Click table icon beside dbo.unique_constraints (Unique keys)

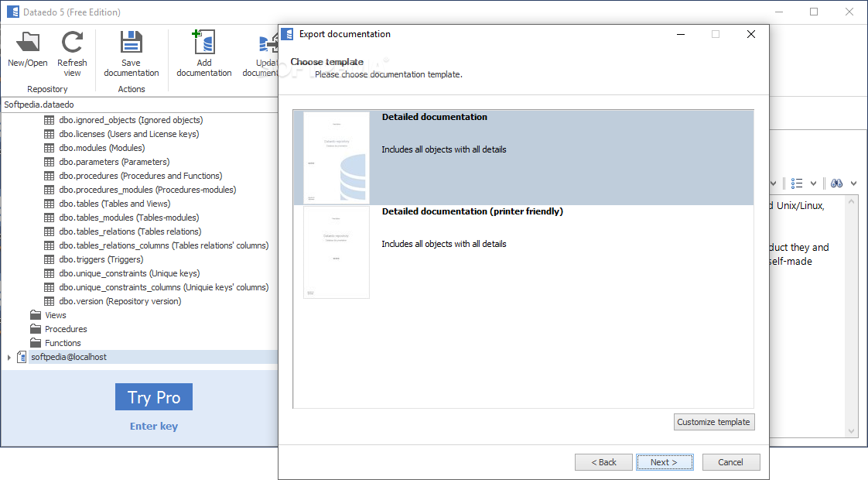pyautogui.click(x=50, y=273)
